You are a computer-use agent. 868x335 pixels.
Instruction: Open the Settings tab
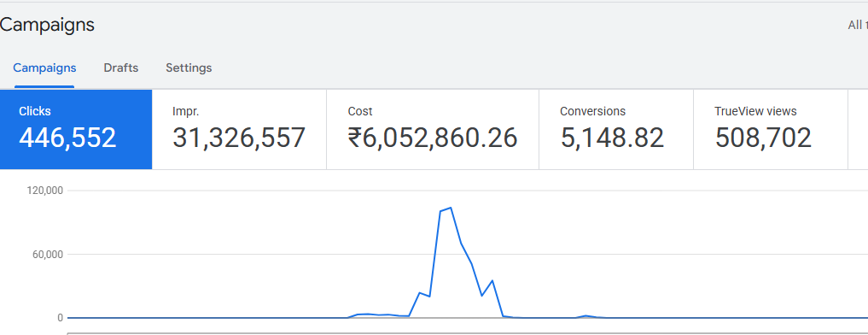tap(189, 68)
